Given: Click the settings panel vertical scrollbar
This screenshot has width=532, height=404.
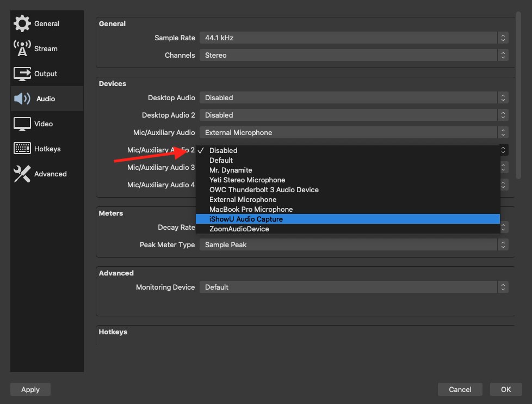Looking at the screenshot, I should (x=518, y=95).
